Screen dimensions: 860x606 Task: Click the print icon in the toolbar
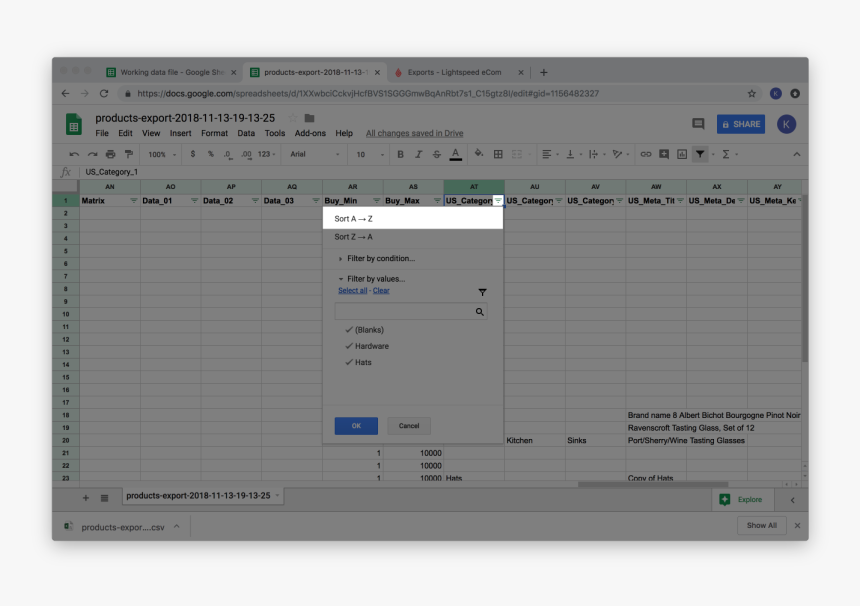(x=110, y=154)
